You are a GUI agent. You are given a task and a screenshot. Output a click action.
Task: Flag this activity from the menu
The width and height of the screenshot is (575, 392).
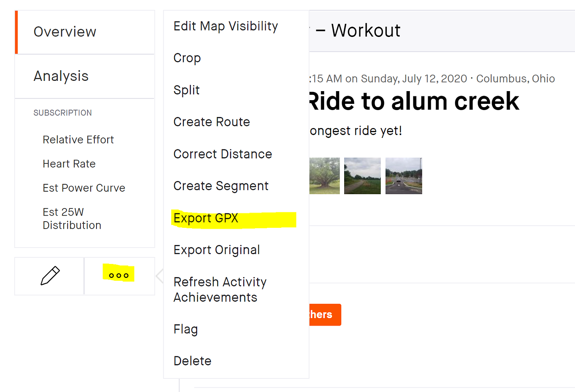point(186,329)
